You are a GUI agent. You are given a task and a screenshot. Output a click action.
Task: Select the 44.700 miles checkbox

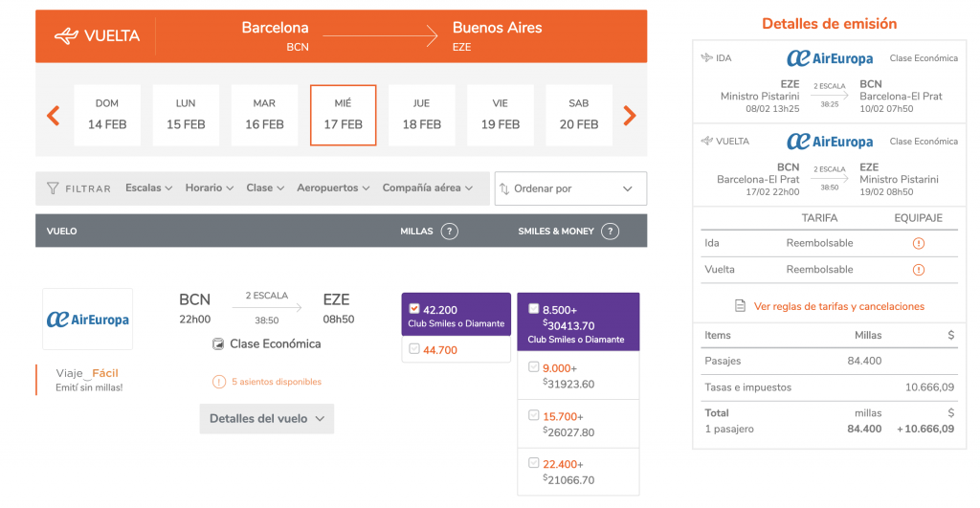coord(413,348)
